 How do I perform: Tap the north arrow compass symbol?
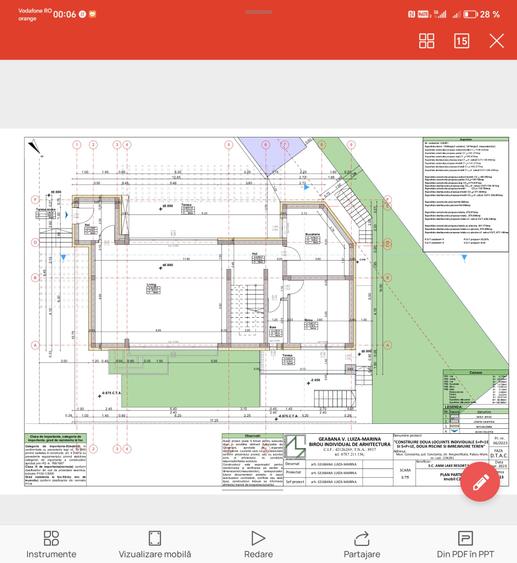tap(35, 146)
